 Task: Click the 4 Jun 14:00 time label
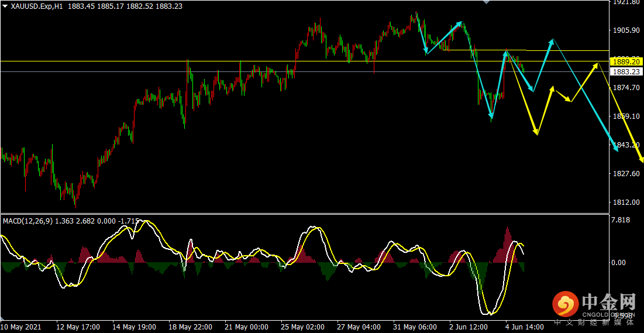[x=526, y=327]
